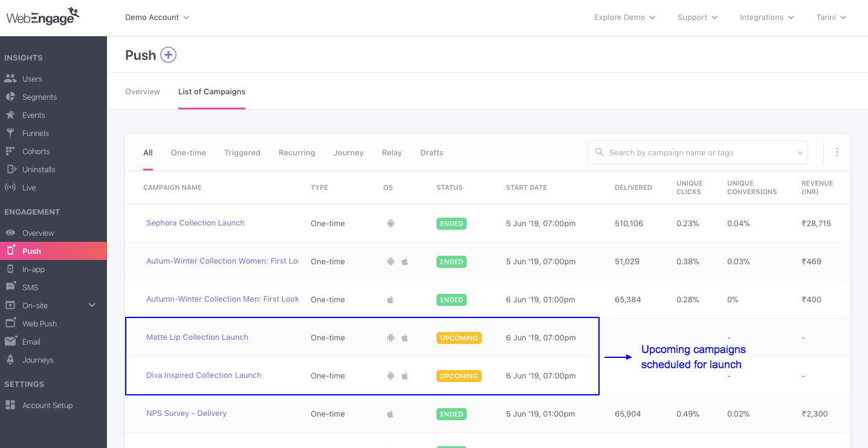
Task: Filter by Journey campaigns tab
Action: (x=349, y=153)
